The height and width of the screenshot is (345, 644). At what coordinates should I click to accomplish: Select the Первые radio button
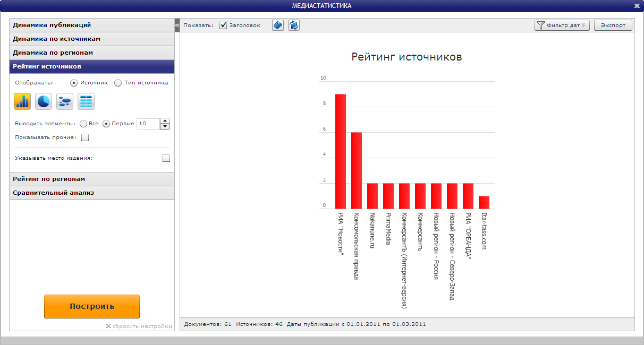[106, 124]
